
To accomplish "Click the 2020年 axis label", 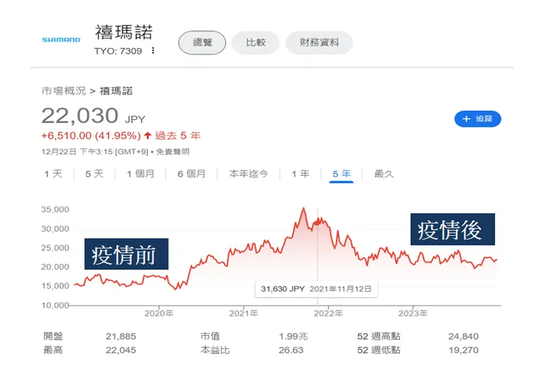I will tap(159, 313).
